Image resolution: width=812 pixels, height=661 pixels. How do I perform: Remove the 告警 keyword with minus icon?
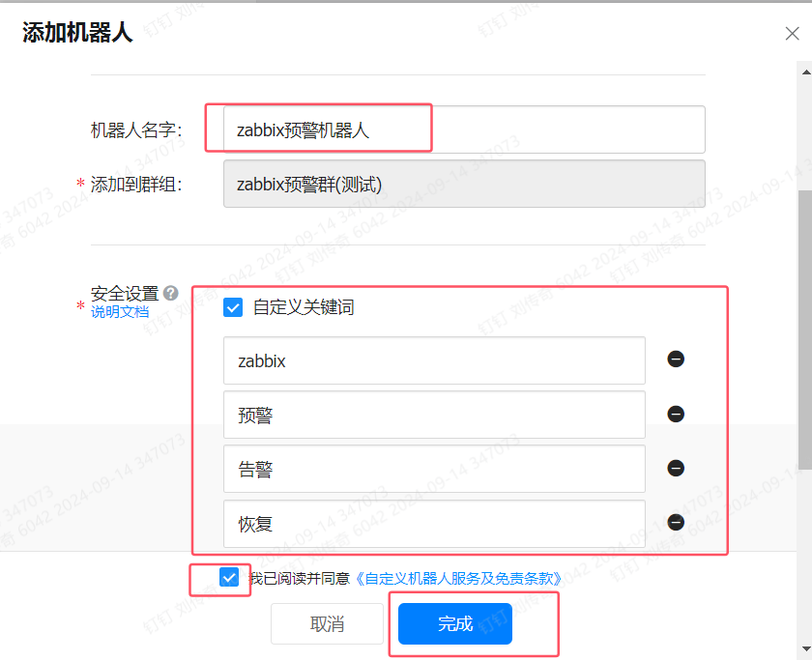[x=676, y=468]
